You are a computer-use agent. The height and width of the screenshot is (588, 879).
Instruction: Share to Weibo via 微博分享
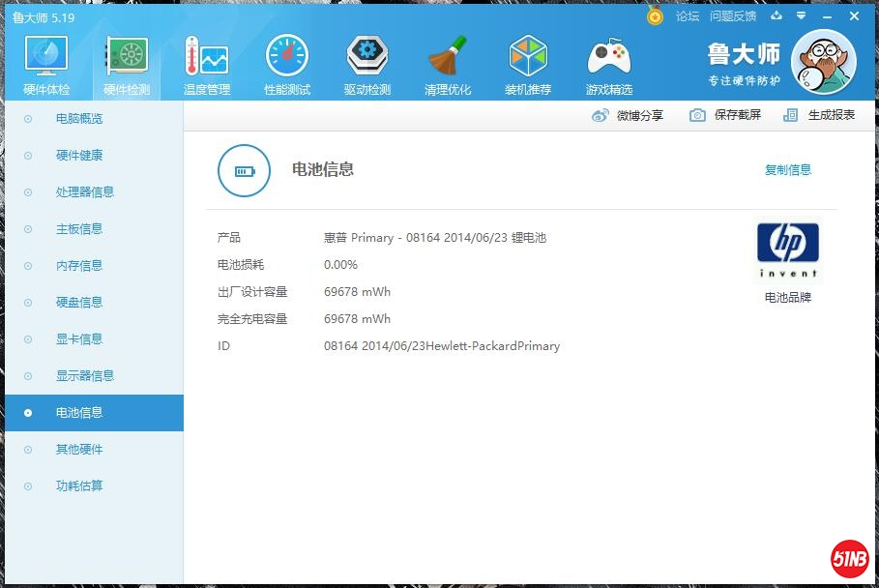628,115
